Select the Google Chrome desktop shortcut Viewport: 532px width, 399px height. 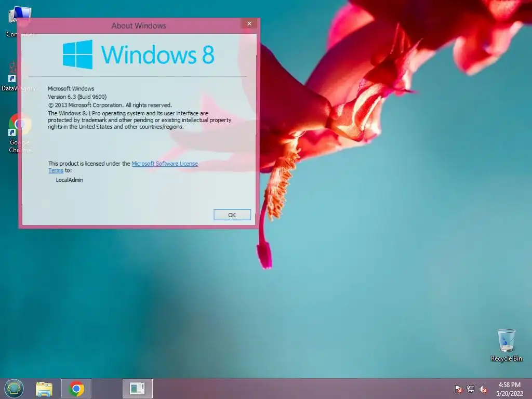click(20, 134)
